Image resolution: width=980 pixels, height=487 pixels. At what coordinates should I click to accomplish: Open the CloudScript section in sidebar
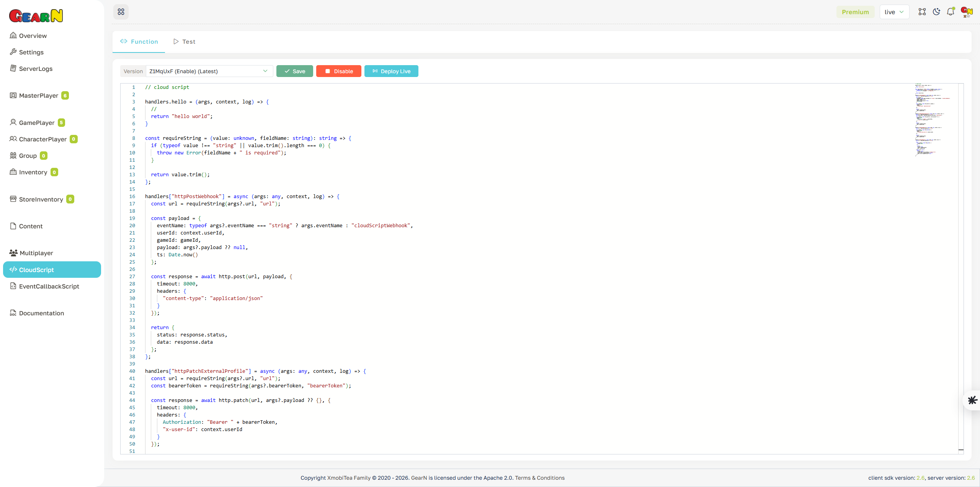[x=36, y=269]
